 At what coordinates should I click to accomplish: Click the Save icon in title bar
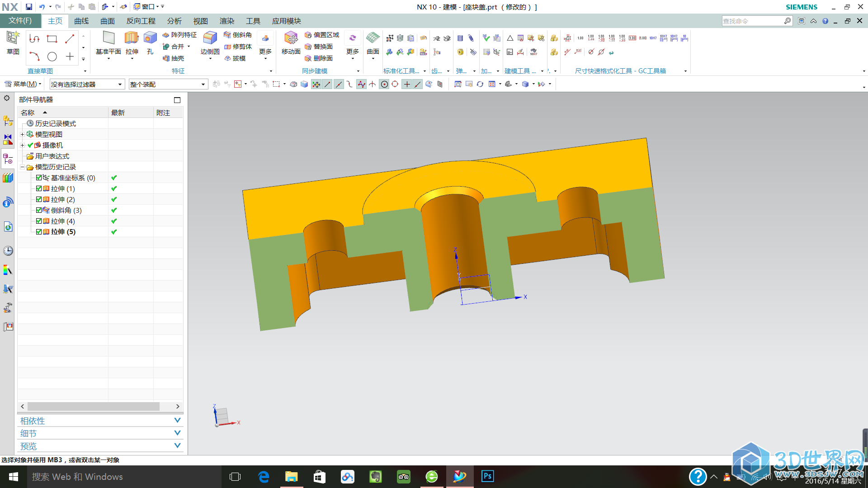pyautogui.click(x=28, y=7)
